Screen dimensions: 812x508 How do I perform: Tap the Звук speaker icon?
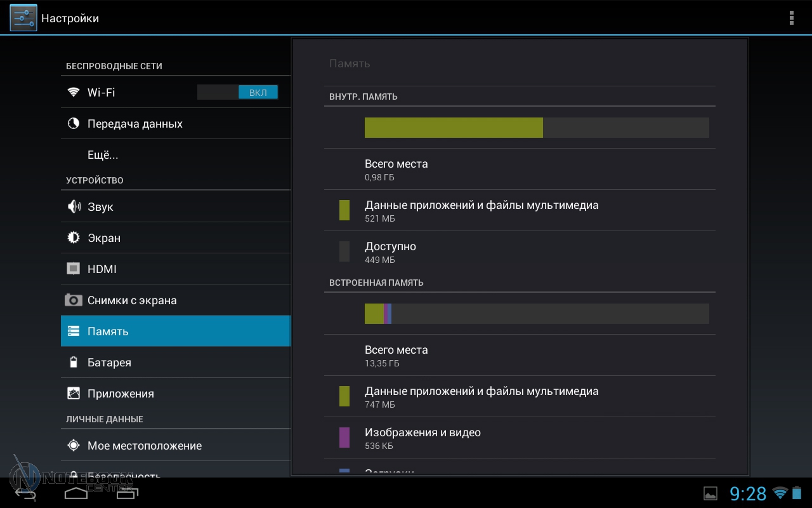[74, 207]
